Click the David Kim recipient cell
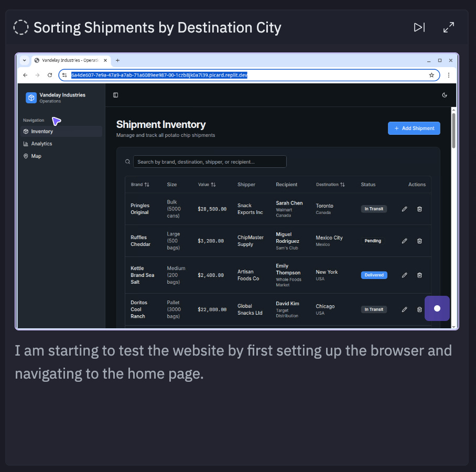The width and height of the screenshot is (476, 472). [287, 309]
